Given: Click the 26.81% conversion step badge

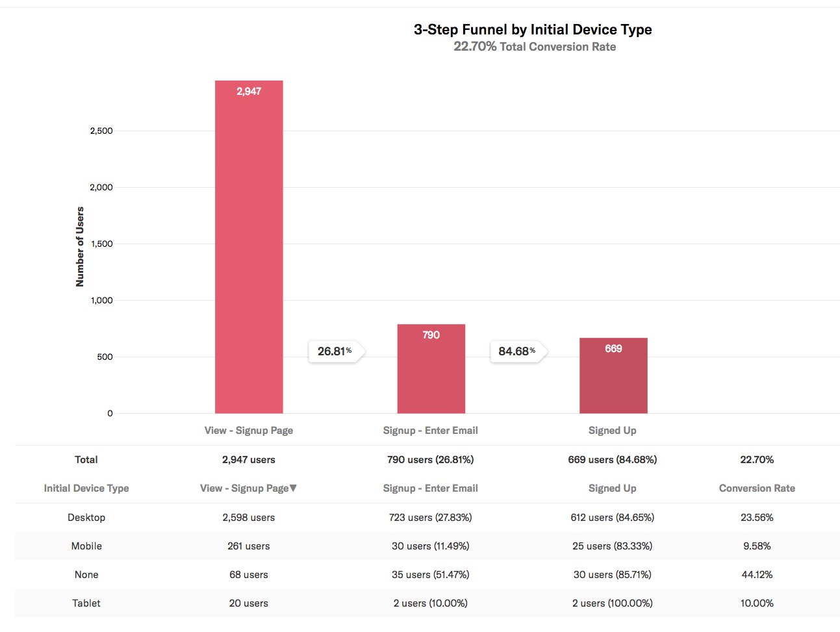Looking at the screenshot, I should point(335,351).
